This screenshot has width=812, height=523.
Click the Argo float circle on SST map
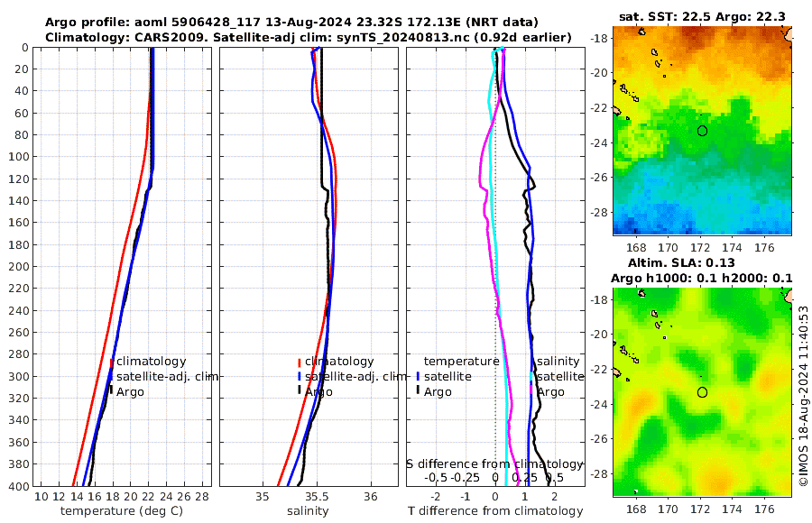point(702,131)
